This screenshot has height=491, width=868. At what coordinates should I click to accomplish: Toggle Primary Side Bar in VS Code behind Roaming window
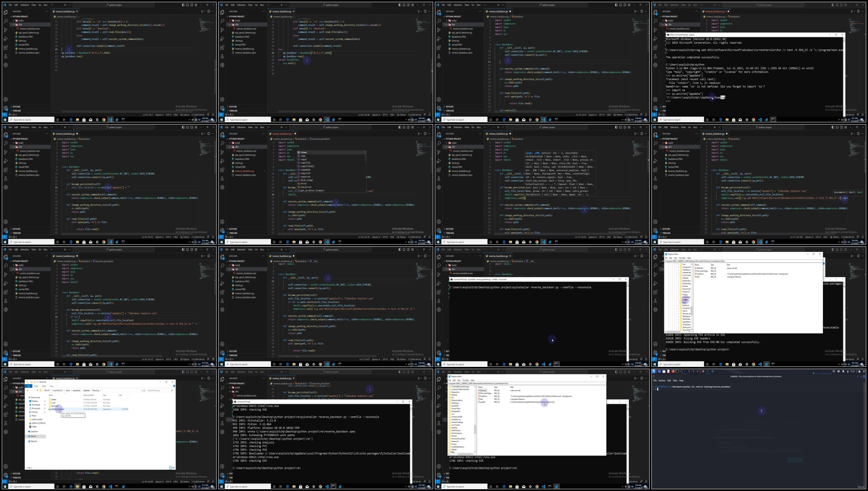[183, 372]
